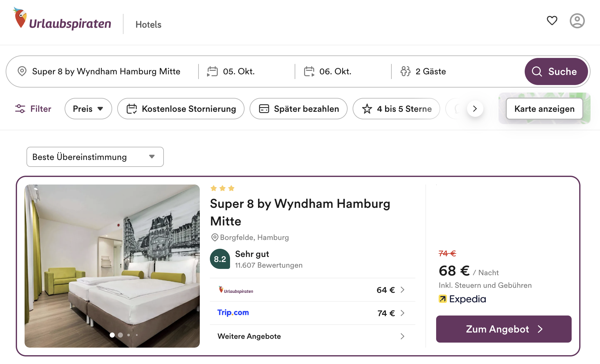Click Karte anzeigen map thumbnail
The height and width of the screenshot is (364, 600).
tap(544, 109)
